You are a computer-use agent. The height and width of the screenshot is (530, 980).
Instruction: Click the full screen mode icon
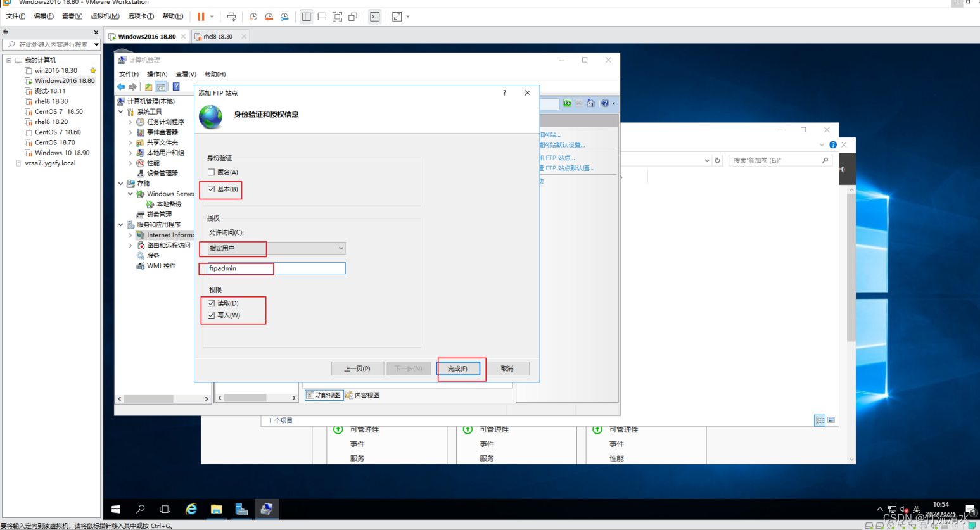coord(337,16)
